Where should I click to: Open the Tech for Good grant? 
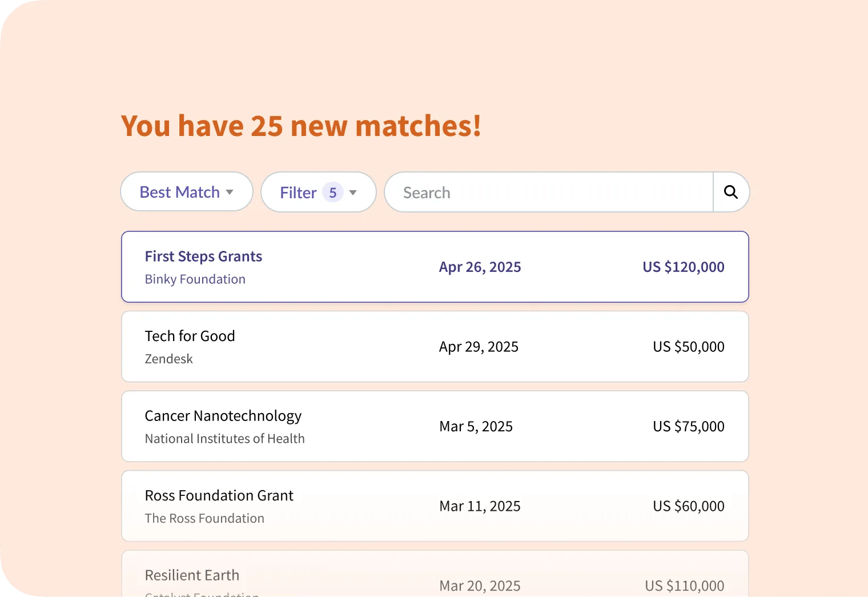point(435,347)
